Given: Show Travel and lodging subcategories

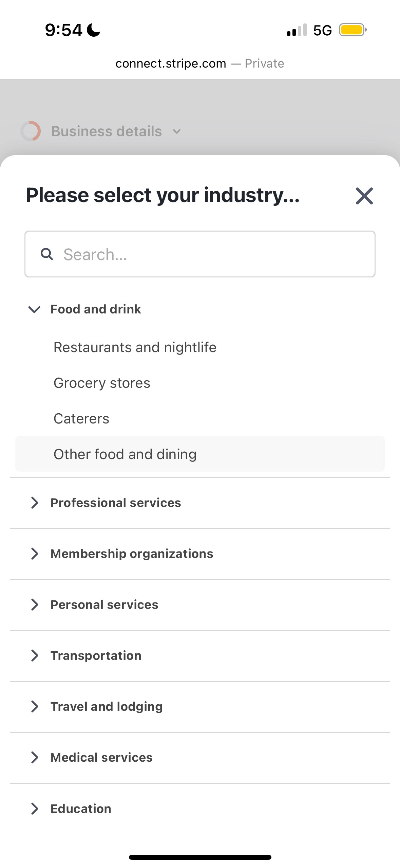Looking at the screenshot, I should pos(34,706).
